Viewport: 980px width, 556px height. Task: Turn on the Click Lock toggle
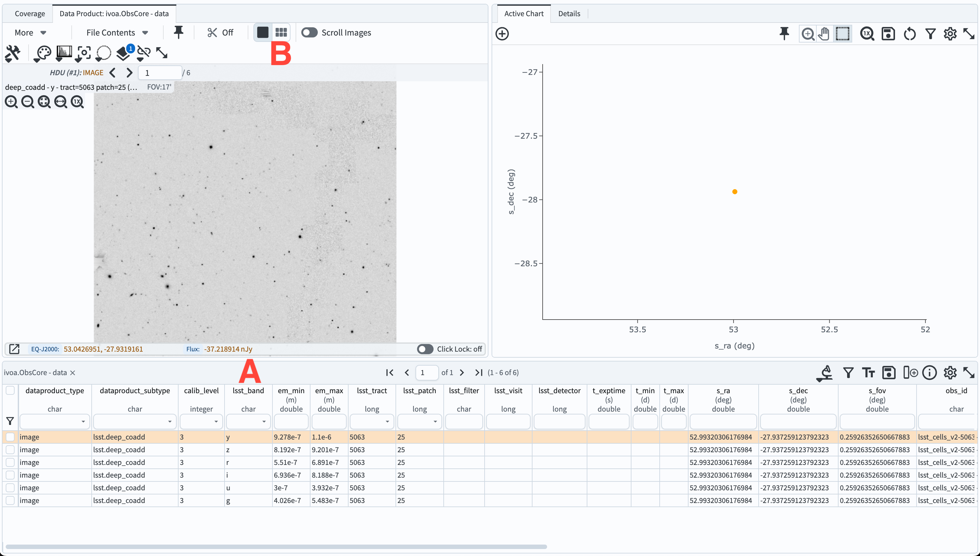tap(425, 349)
